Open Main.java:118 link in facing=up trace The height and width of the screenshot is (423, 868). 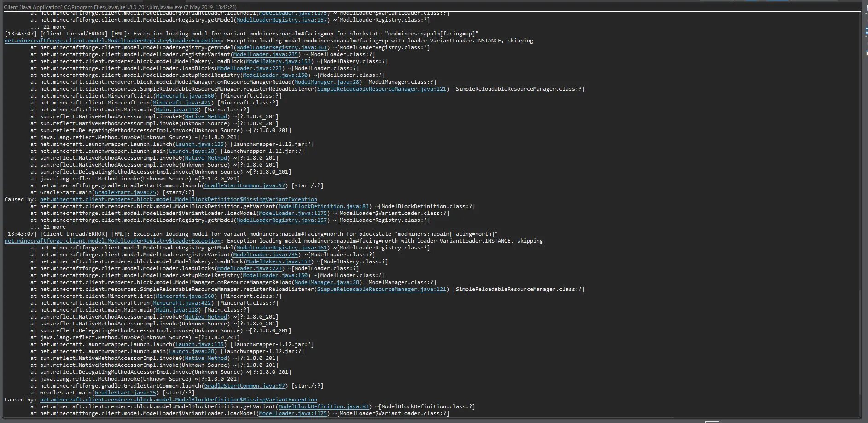tap(177, 110)
